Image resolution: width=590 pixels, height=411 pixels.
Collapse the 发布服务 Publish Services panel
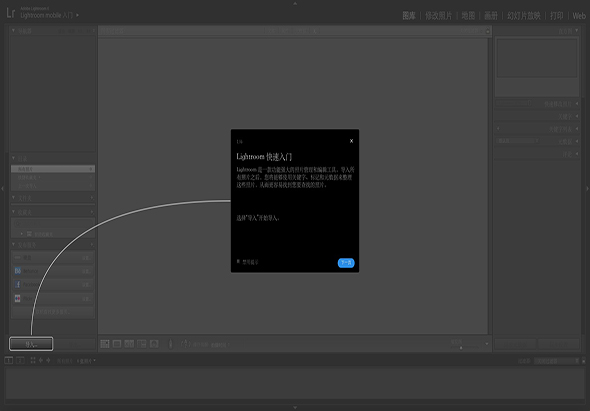click(x=13, y=245)
